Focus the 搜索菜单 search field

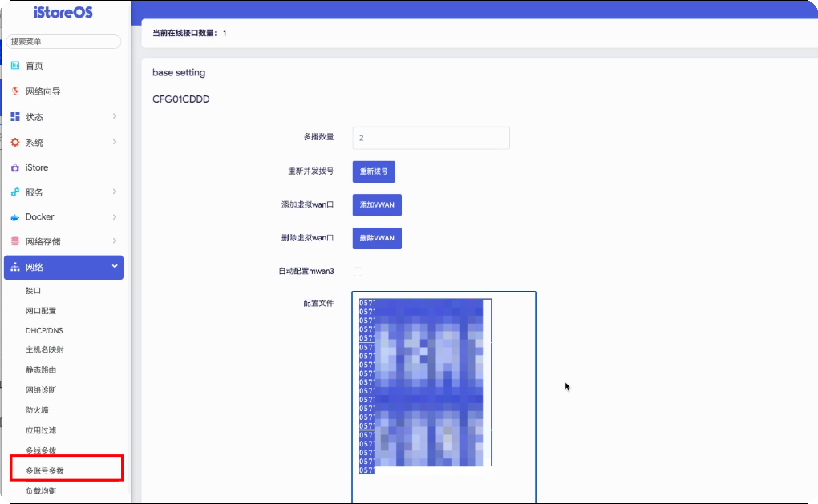point(63,42)
